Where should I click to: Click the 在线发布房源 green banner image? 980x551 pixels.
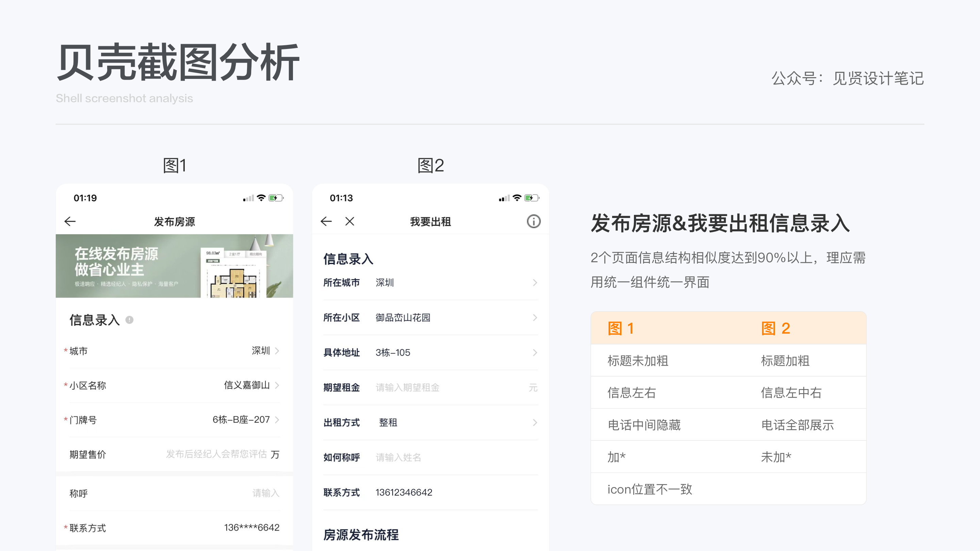coord(174,266)
